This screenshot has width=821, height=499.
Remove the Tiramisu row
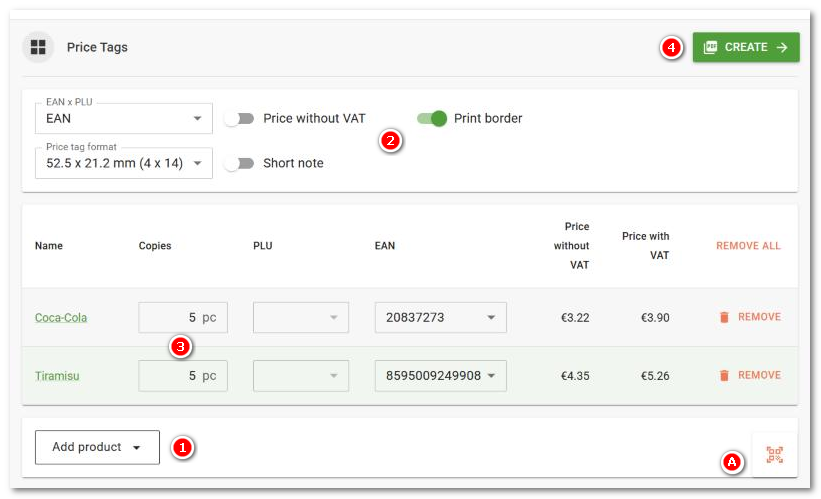pyautogui.click(x=750, y=375)
